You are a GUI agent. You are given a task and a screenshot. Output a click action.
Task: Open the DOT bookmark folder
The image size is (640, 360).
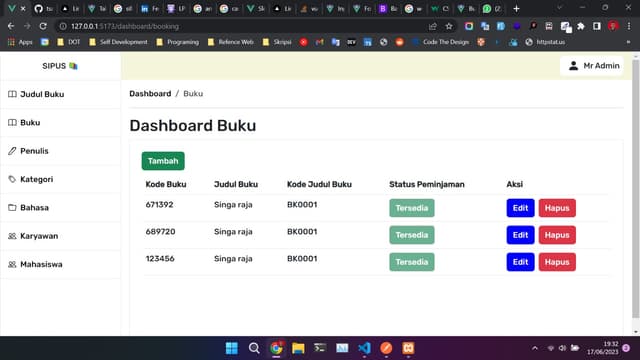click(69, 42)
